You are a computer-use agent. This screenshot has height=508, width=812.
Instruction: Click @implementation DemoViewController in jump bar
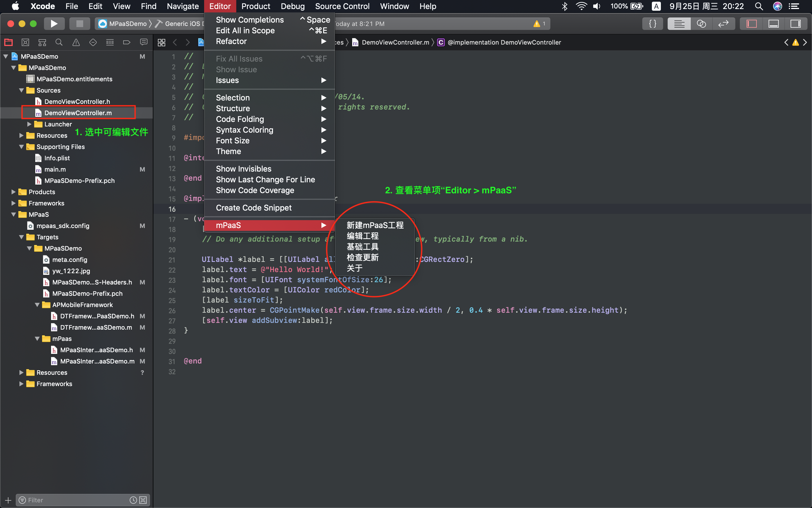499,42
